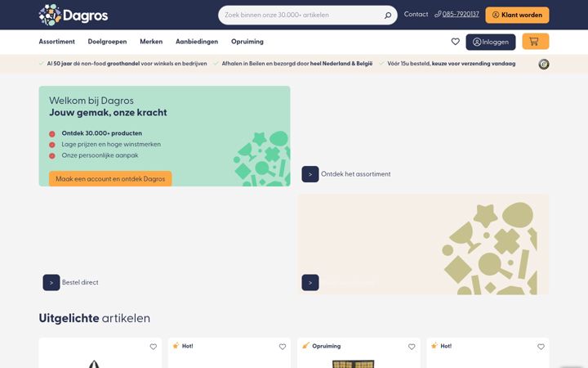The image size is (588, 368).
Task: Click arrow button in the beige banner
Action: pyautogui.click(x=310, y=282)
